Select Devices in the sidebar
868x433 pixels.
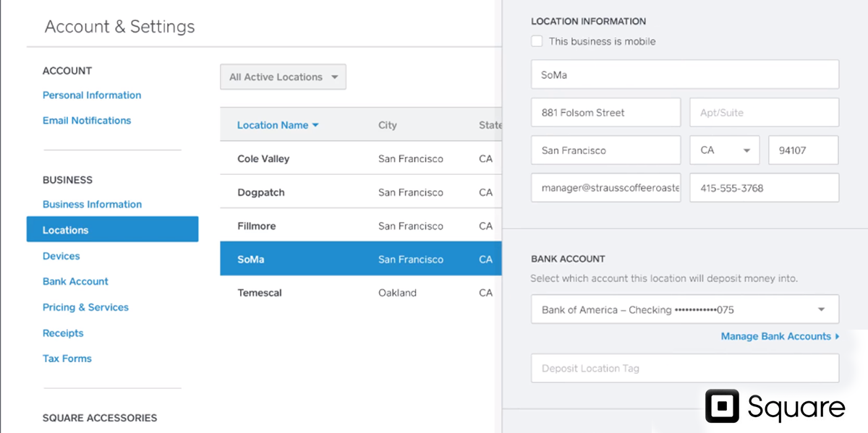click(x=61, y=256)
